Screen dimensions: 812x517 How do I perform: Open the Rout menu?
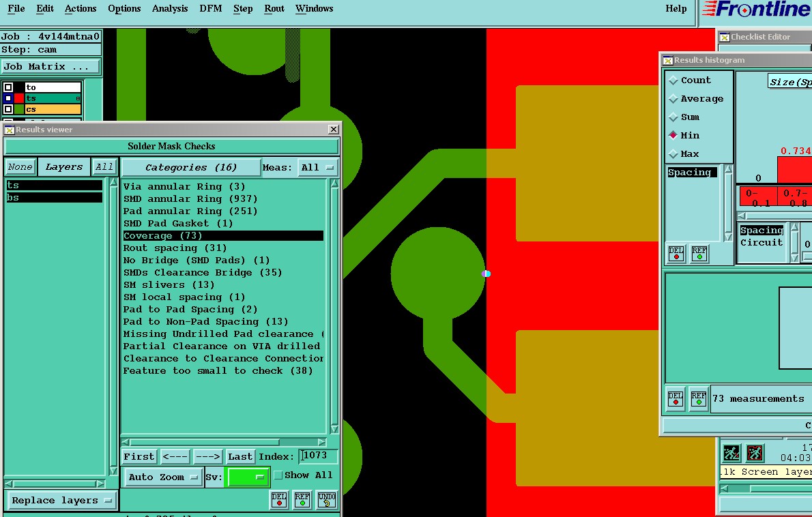pyautogui.click(x=274, y=8)
